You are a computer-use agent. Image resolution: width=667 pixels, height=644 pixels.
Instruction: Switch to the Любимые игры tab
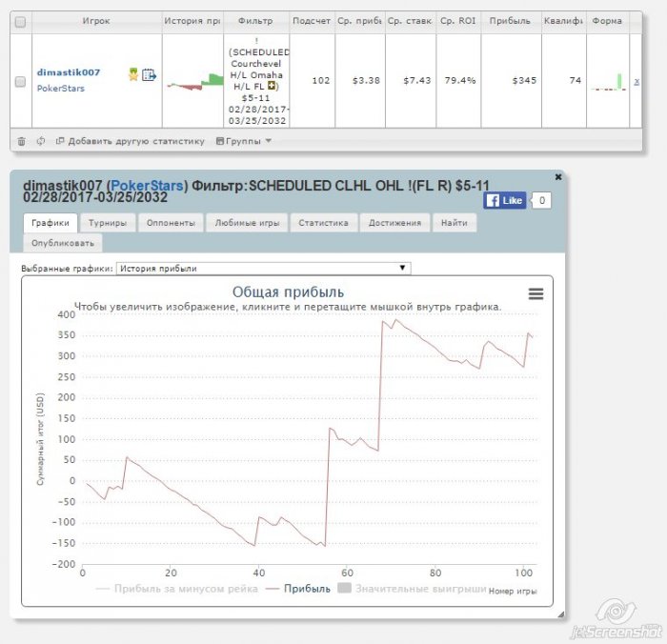click(247, 223)
